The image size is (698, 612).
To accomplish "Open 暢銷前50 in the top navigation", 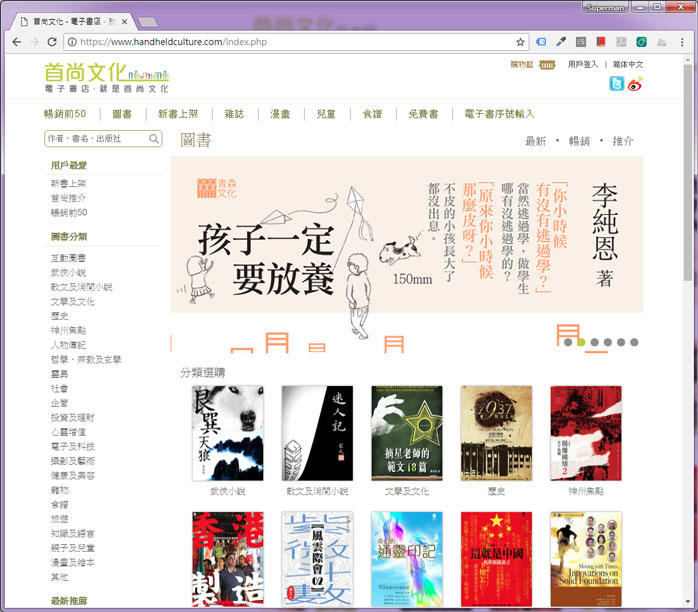I will 65,114.
